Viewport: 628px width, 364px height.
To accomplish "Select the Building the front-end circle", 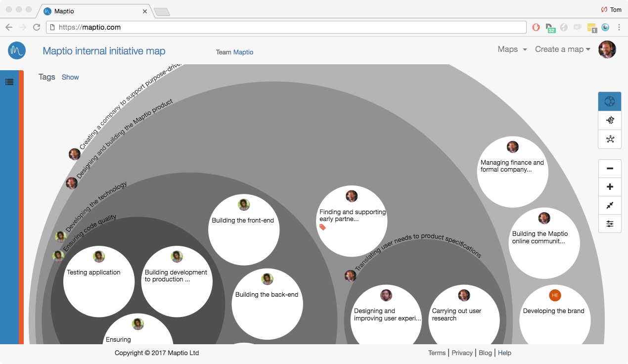I will coord(244,230).
